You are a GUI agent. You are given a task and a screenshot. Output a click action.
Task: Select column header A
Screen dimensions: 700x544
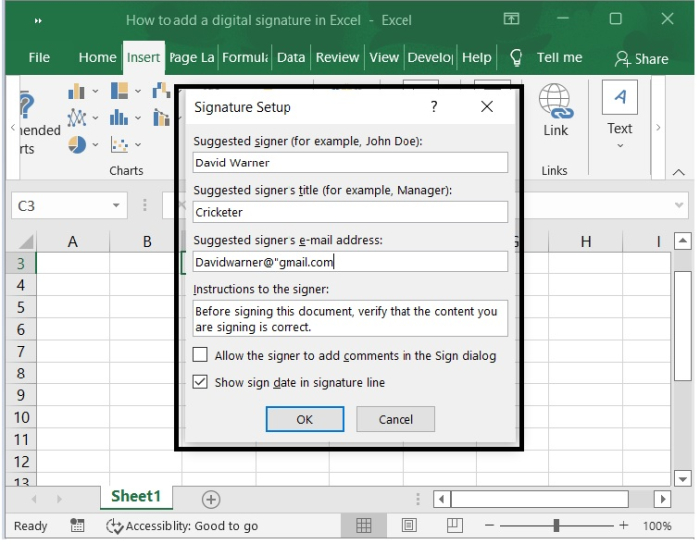pos(73,241)
